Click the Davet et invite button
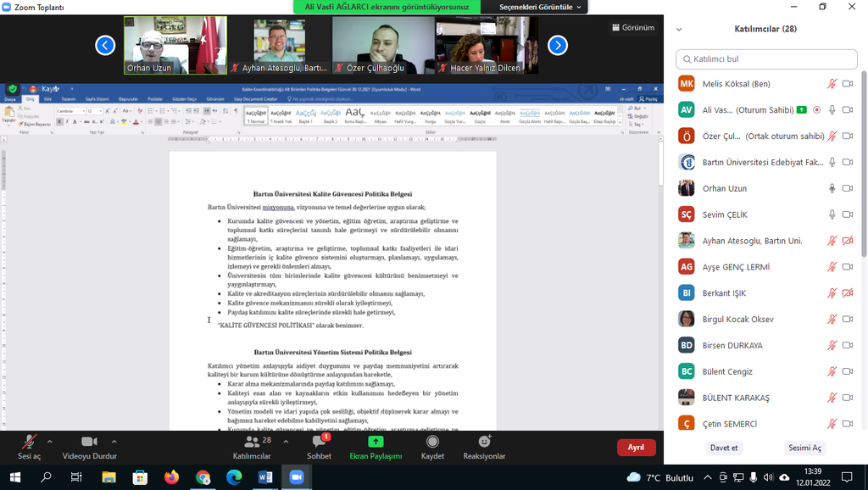The image size is (868, 490). click(x=723, y=448)
